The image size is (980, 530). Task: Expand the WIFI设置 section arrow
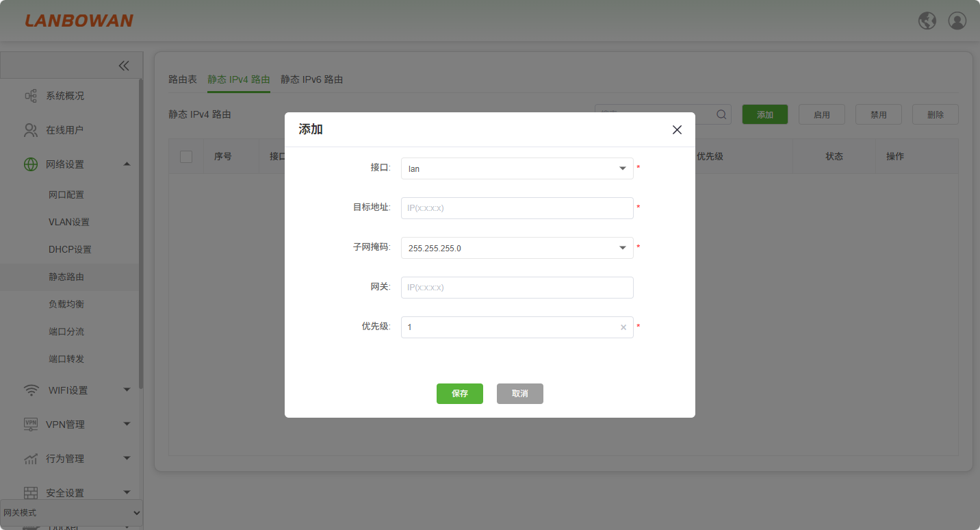coord(127,390)
